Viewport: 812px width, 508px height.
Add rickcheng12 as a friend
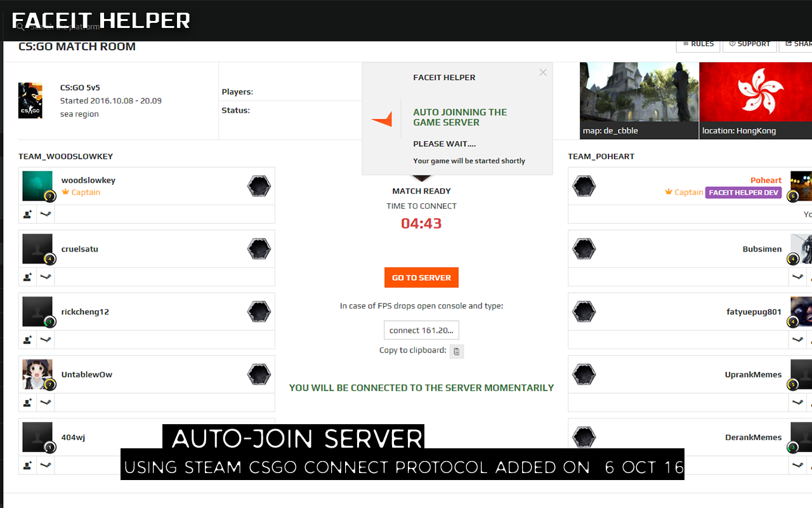(x=28, y=340)
